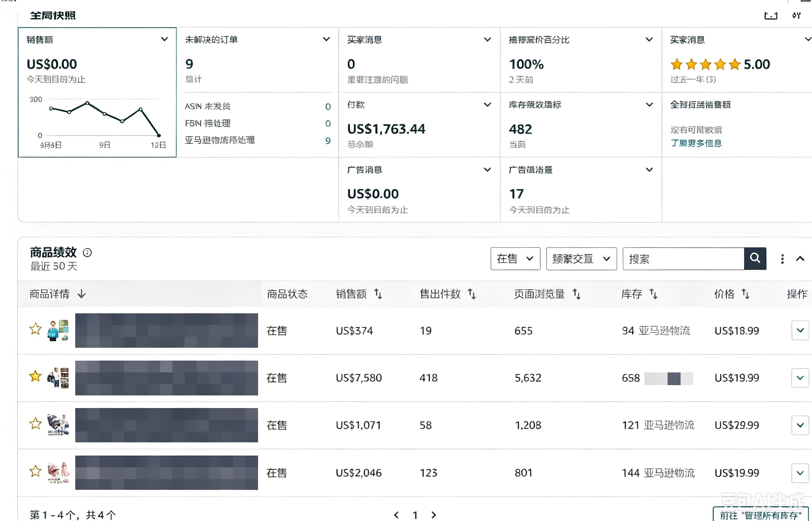Click the sales chart last data point
This screenshot has width=812, height=521.
coord(159,136)
